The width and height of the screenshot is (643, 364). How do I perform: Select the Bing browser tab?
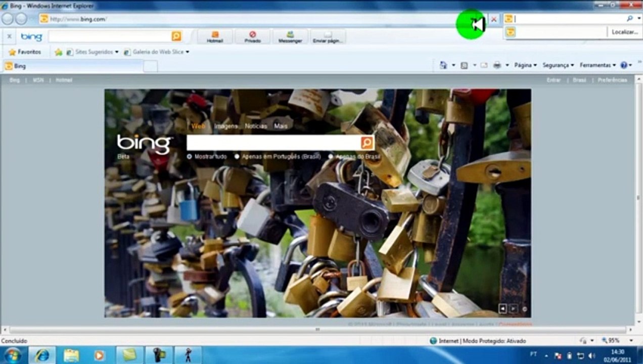pyautogui.click(x=73, y=66)
